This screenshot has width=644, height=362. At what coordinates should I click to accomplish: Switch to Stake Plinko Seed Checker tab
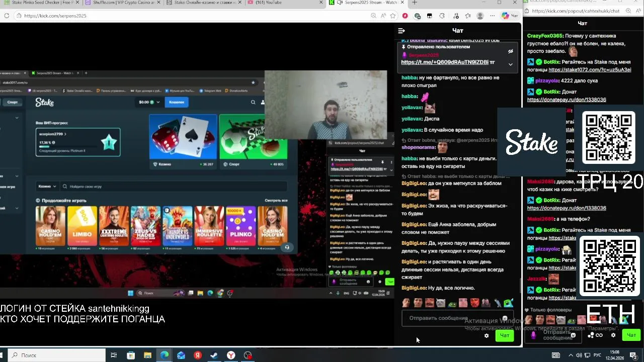[43, 3]
